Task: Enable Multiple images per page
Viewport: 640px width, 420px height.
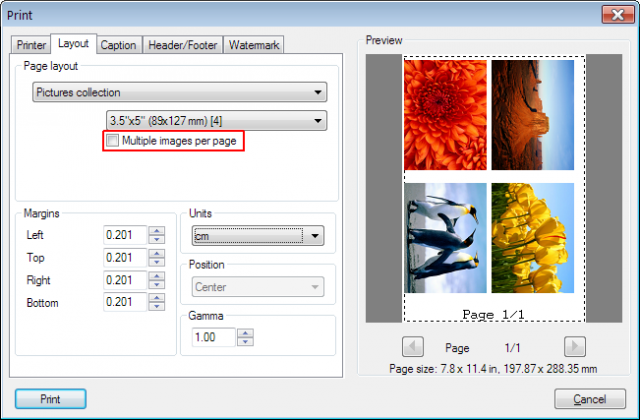Action: 112,141
